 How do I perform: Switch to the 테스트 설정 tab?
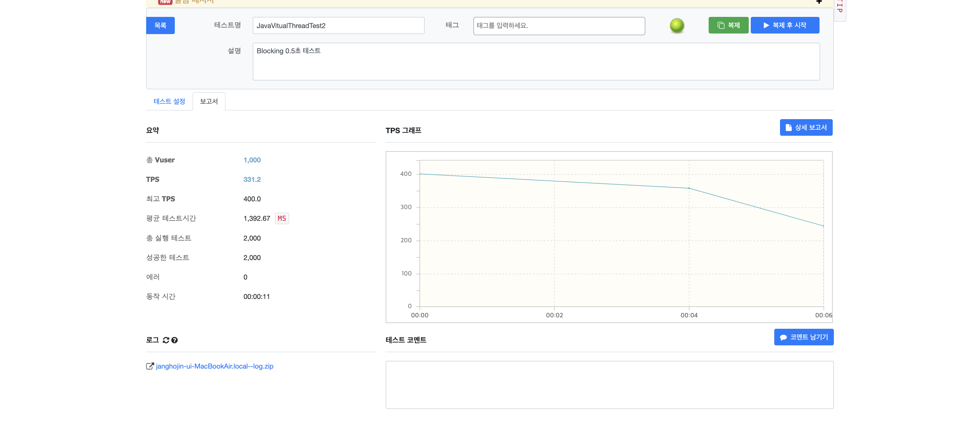pos(169,101)
